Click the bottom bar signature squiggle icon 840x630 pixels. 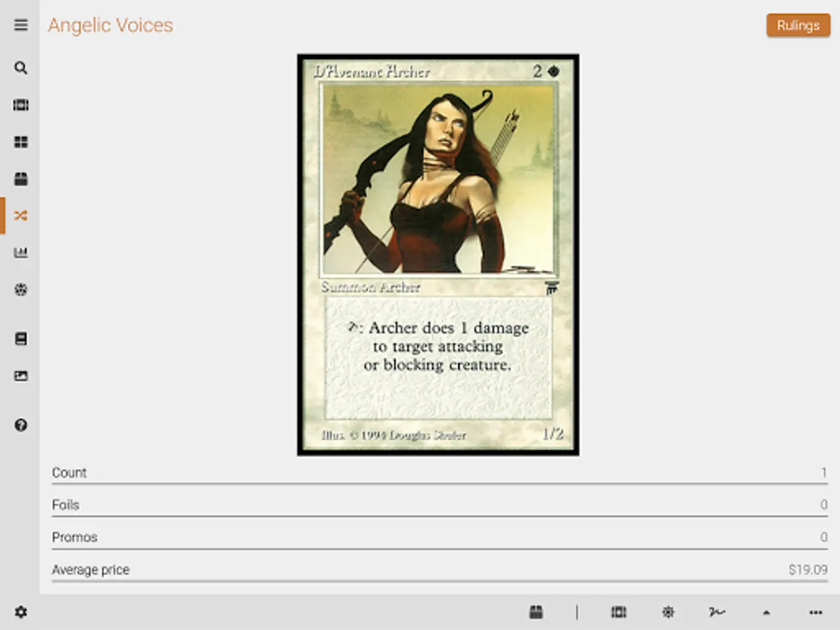pyautogui.click(x=717, y=612)
